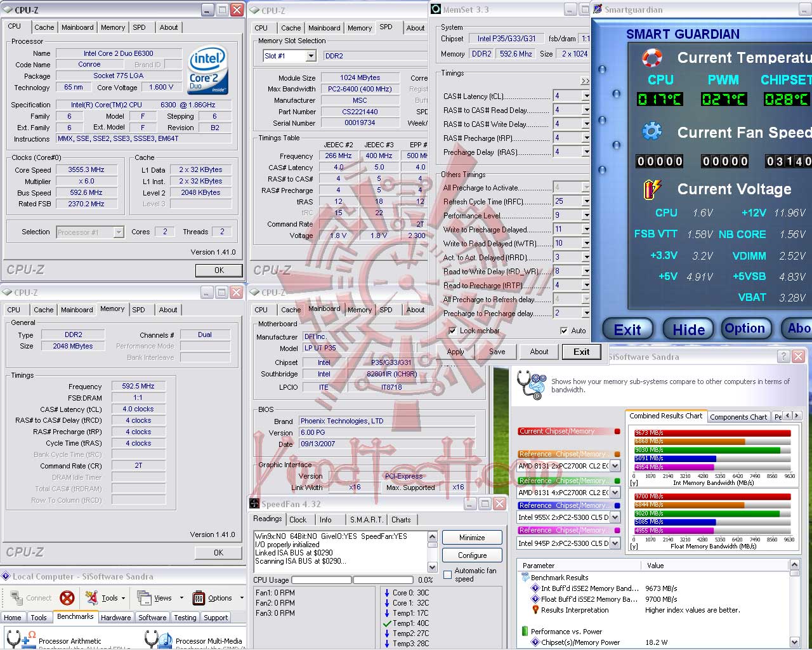Open the Write to Read Delayed (tWTR) dropdown
812x650 pixels.
tap(586, 243)
